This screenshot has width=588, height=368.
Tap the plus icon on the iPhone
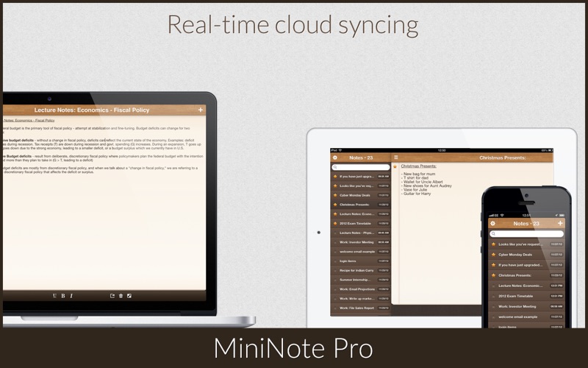pos(560,223)
